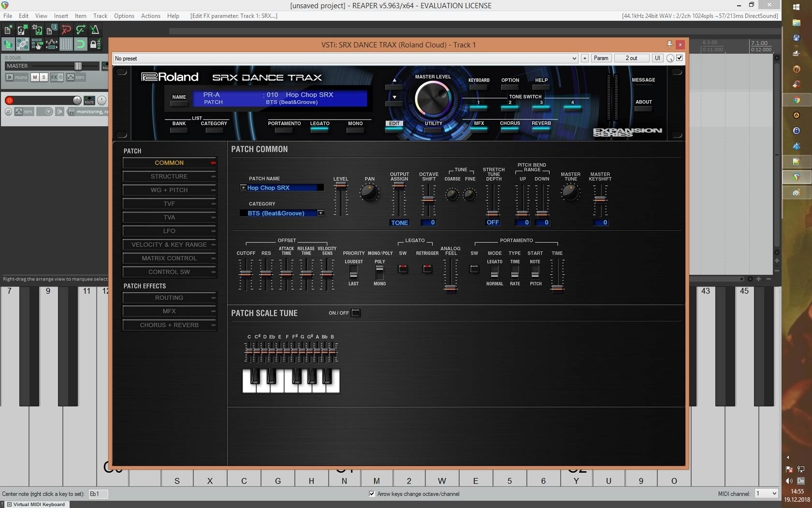Click the green Redo toolbar icon

(x=81, y=30)
